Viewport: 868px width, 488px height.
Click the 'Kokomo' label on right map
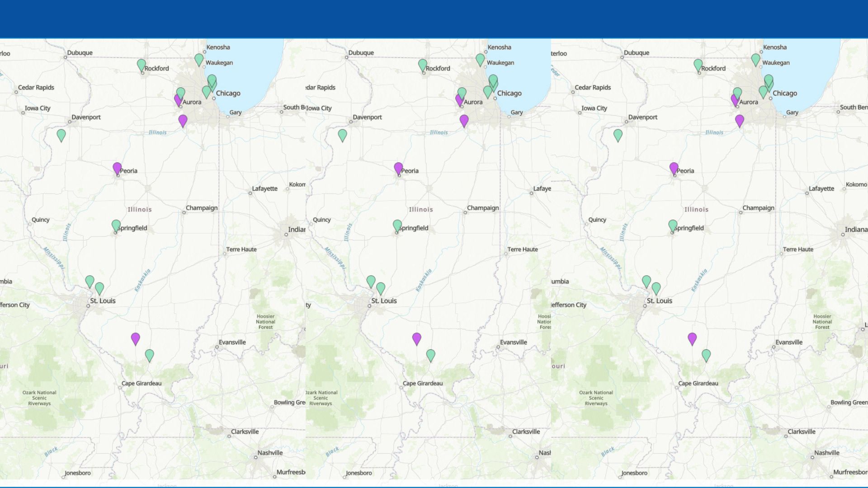856,184
